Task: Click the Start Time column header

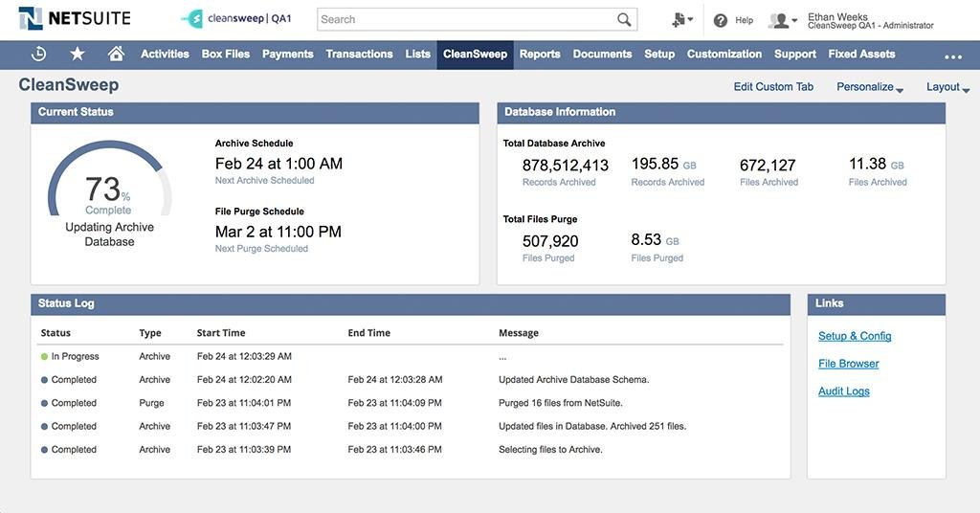Action: pyautogui.click(x=221, y=333)
